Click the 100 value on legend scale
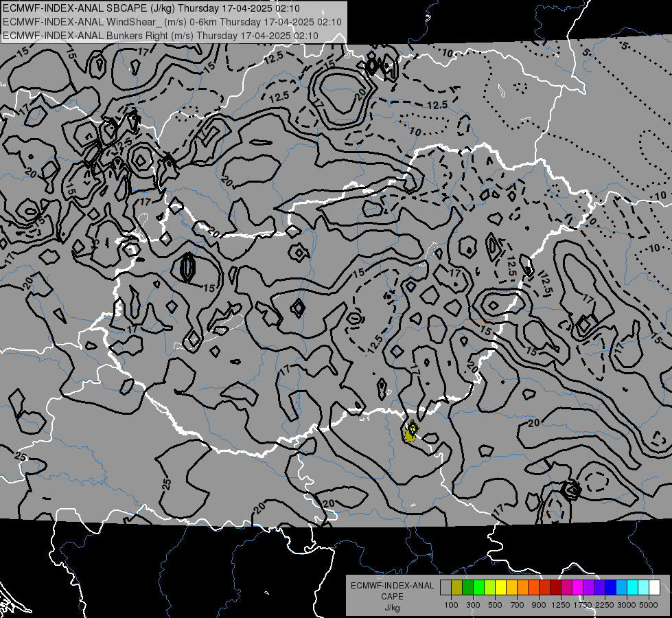The width and height of the screenshot is (672, 618). (x=451, y=605)
